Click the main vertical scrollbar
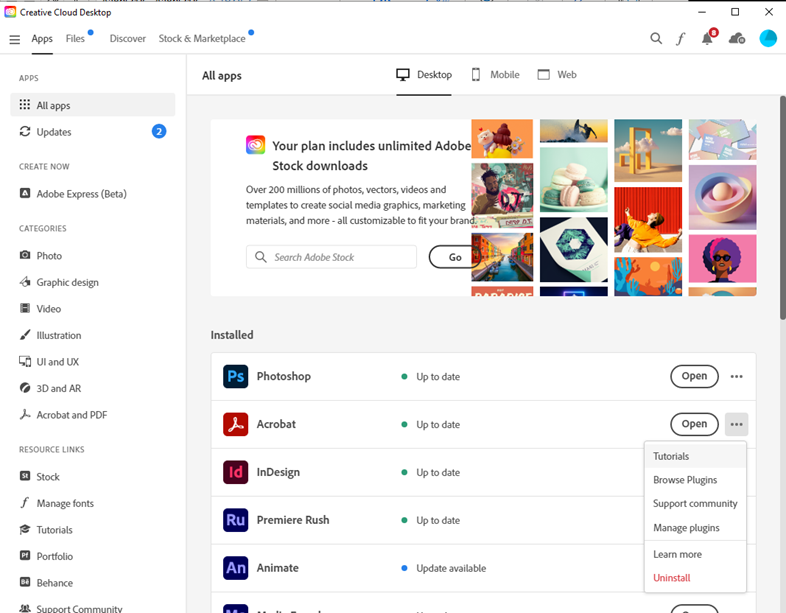Viewport: 786px width, 613px height. pos(782,207)
